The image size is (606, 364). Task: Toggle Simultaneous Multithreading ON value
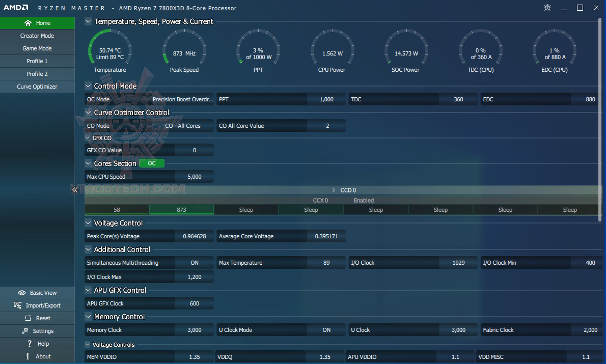tap(195, 263)
